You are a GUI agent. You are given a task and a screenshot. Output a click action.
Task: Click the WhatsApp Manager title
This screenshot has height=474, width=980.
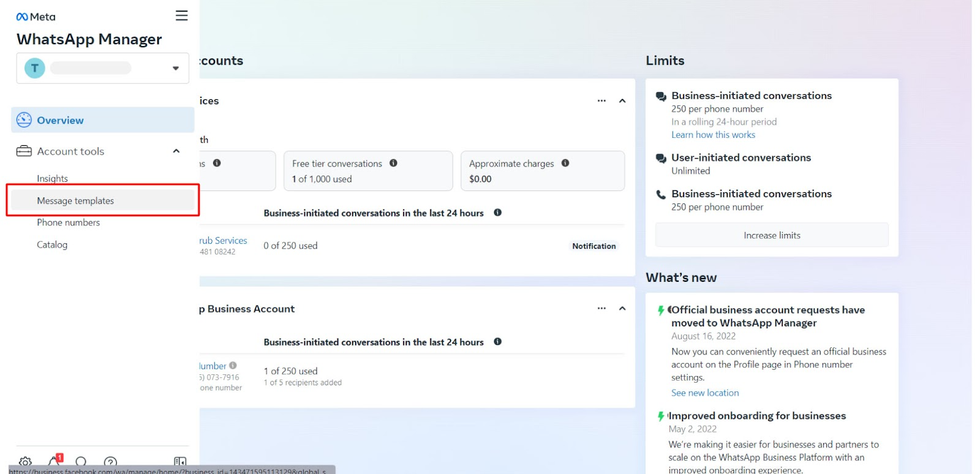(x=89, y=39)
